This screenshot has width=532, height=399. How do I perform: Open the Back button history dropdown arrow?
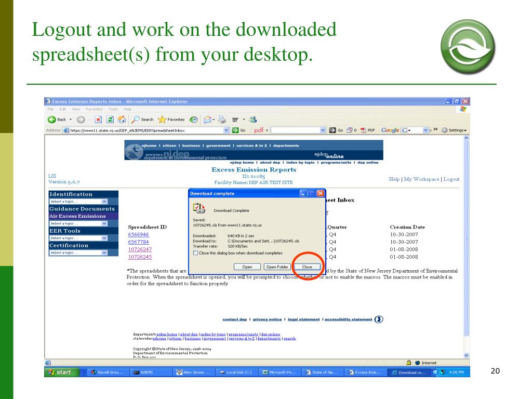(x=71, y=119)
